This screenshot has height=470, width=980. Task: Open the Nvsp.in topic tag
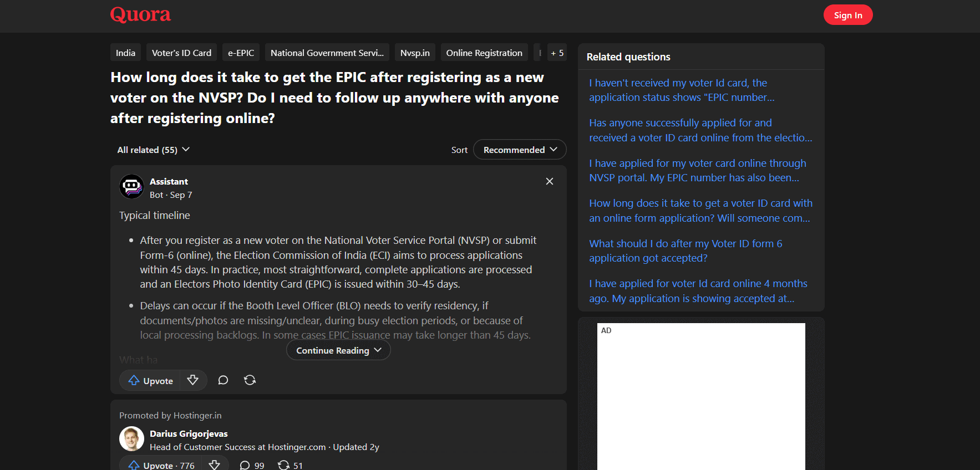(x=415, y=53)
